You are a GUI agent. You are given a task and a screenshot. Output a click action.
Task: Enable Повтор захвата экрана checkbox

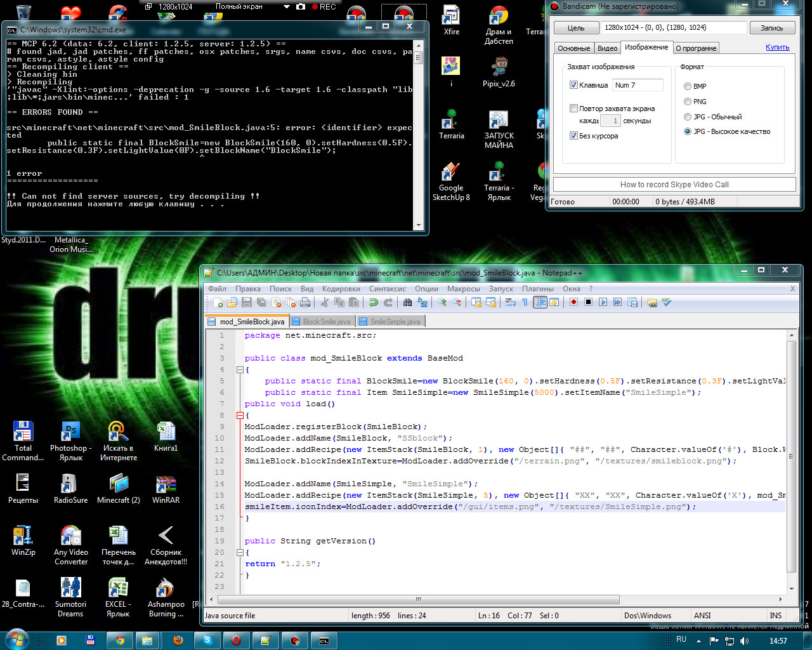573,109
